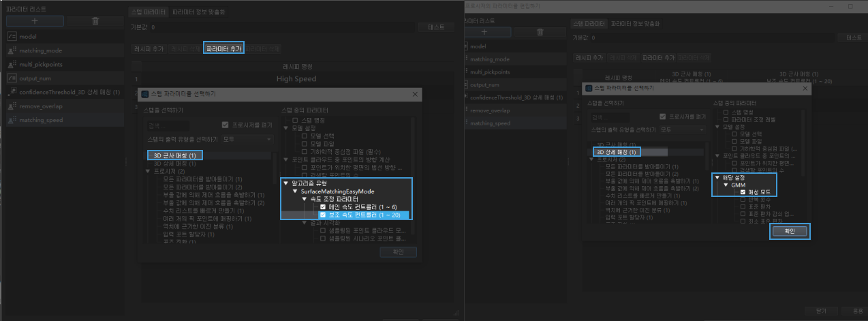868x321 pixels.
Task: Click 확인 button in right dialog
Action: click(789, 232)
